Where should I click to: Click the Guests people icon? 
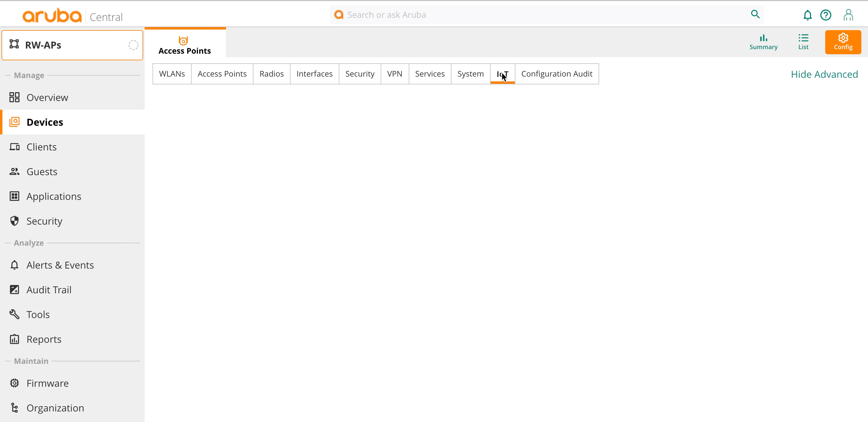point(14,171)
